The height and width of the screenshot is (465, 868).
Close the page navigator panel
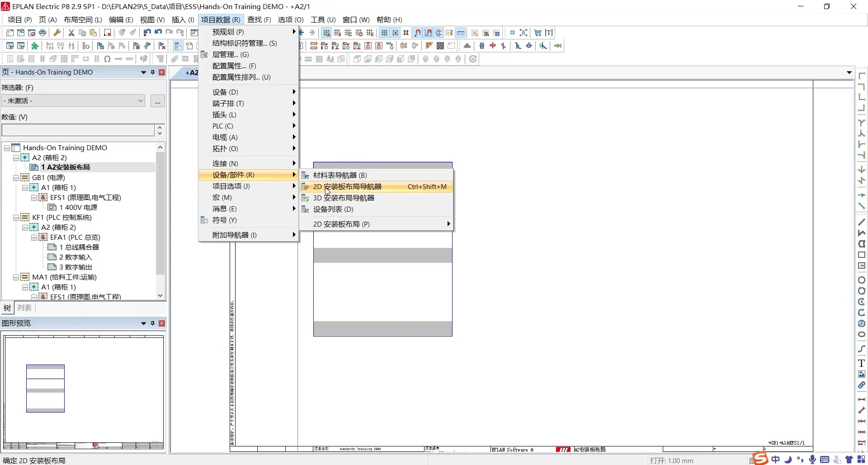coord(162,72)
